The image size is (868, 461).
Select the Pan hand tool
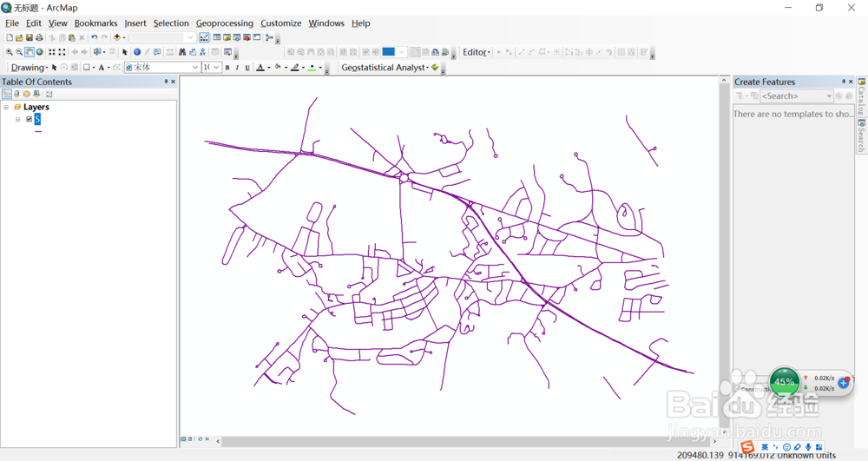[x=30, y=52]
